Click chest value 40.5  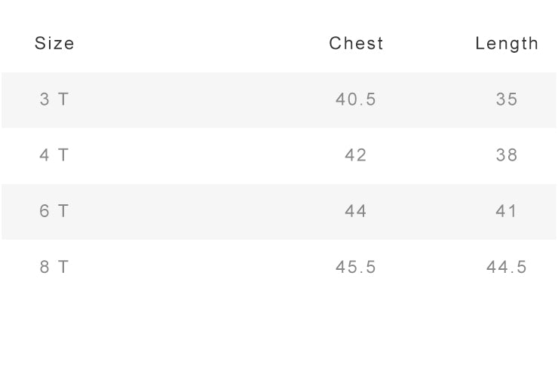(356, 100)
